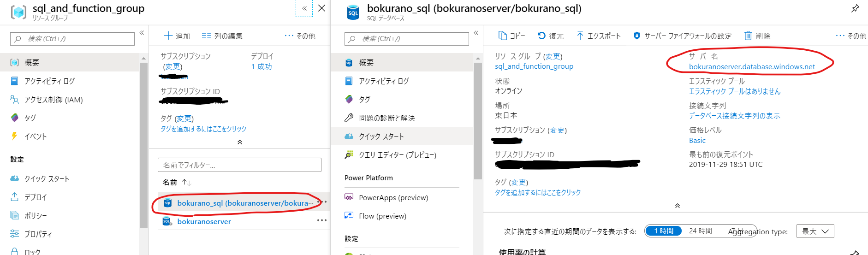The height and width of the screenshot is (255, 868).
Task: Click the コピー toolbar button
Action: coord(511,36)
